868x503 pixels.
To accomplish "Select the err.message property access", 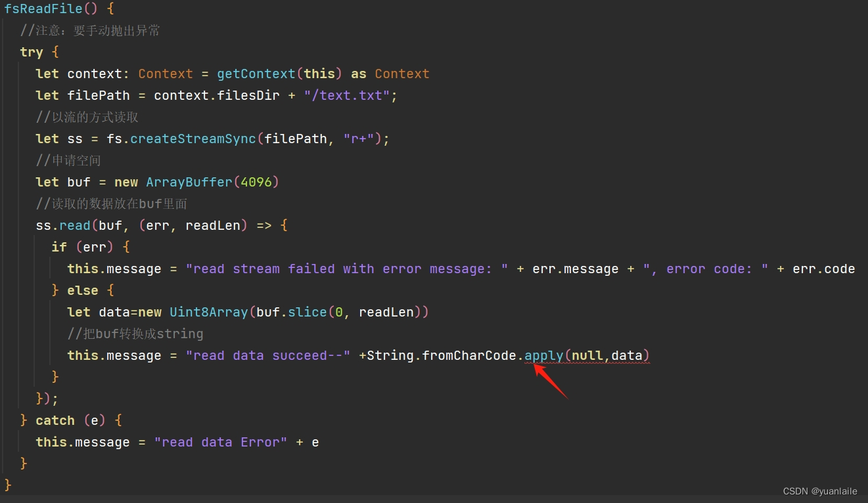I will [x=575, y=269].
